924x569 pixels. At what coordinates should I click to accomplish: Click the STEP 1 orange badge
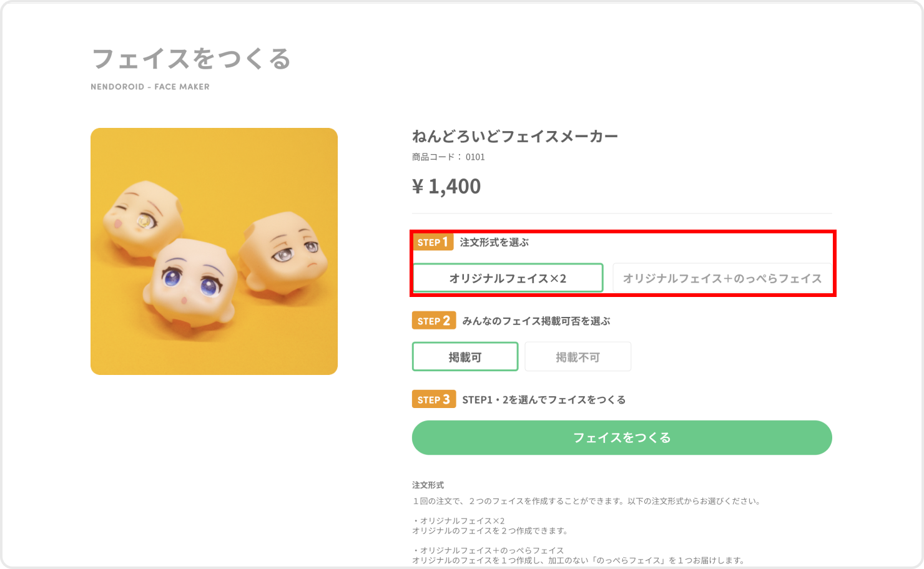click(x=433, y=242)
